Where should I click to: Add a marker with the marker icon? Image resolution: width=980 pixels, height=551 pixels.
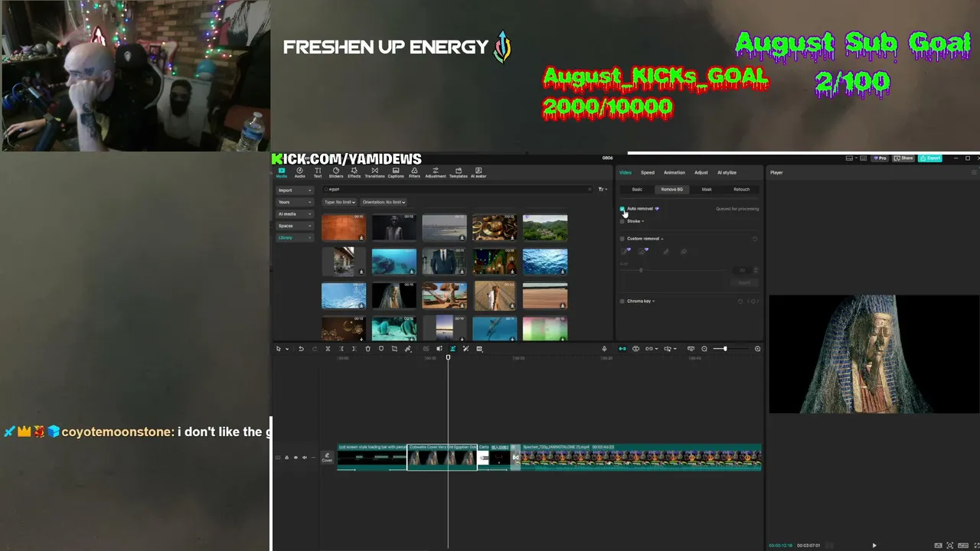[381, 349]
